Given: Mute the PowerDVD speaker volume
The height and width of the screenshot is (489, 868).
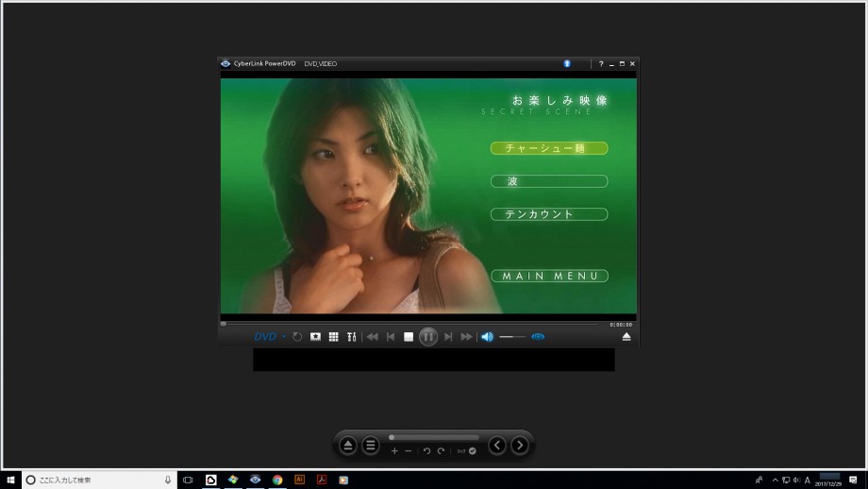Looking at the screenshot, I should tap(487, 337).
